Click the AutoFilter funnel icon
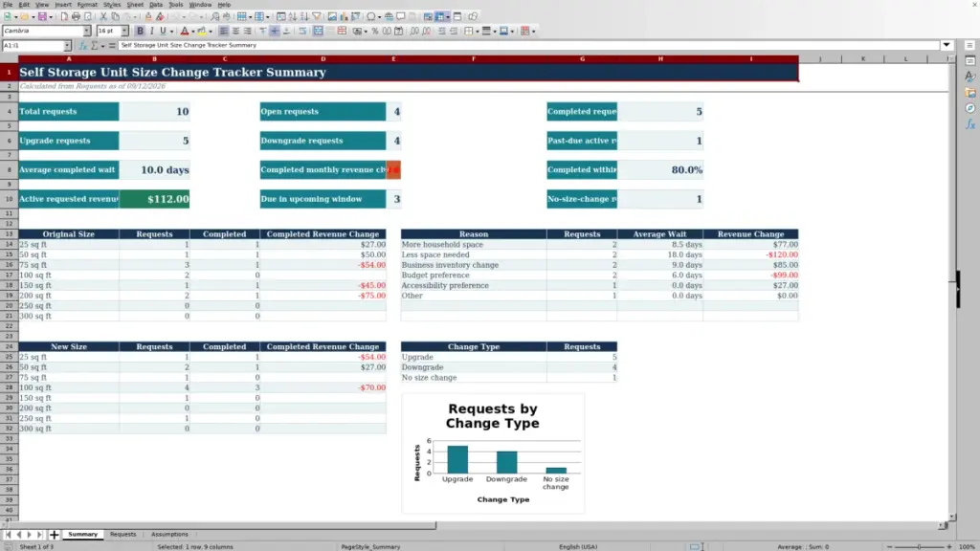Viewport: 980px width, 551px height. point(317,16)
